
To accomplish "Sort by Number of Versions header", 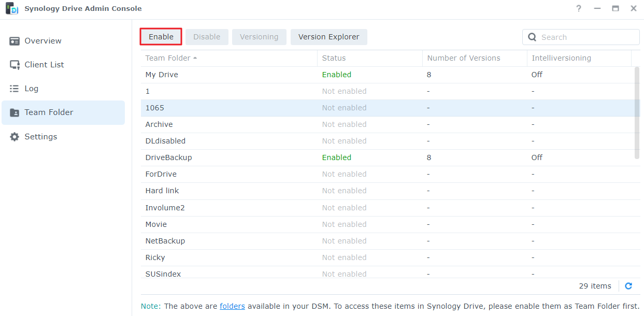I will [475, 58].
